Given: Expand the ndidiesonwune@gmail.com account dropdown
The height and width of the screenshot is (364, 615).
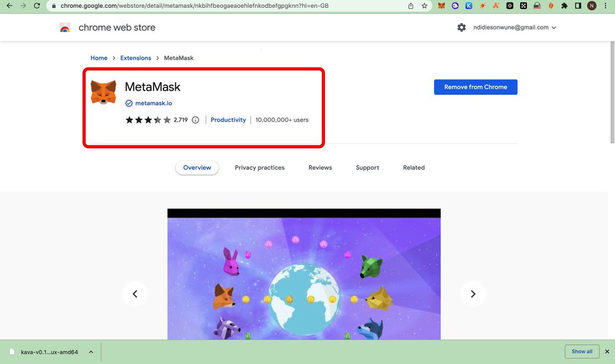Looking at the screenshot, I should pos(514,28).
